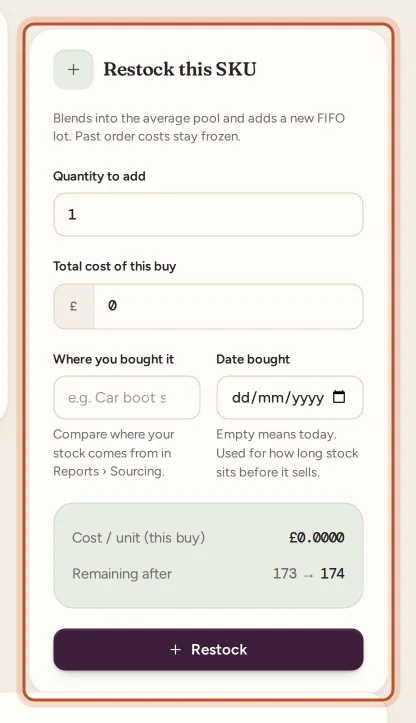
Task: Click the plus icon inside the Restock button
Action: point(175,650)
